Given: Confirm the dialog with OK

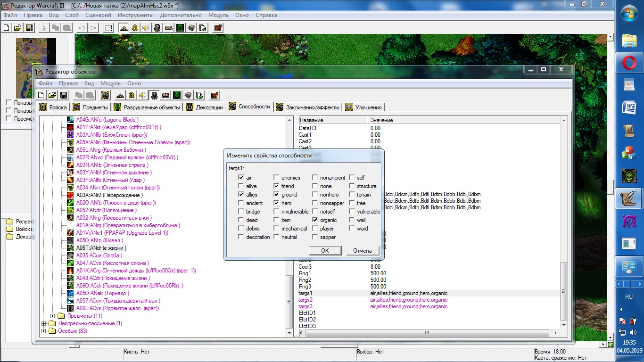Looking at the screenshot, I should (325, 250).
